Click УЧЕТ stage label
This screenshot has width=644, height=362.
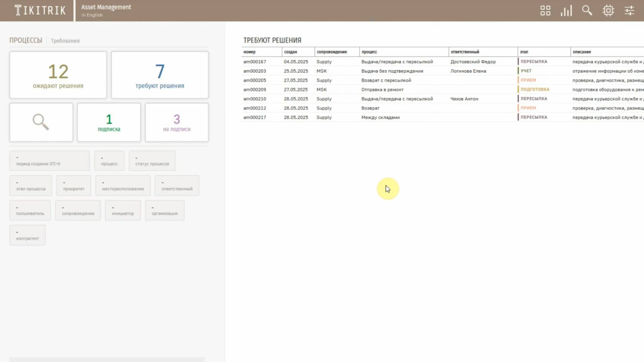(x=526, y=71)
